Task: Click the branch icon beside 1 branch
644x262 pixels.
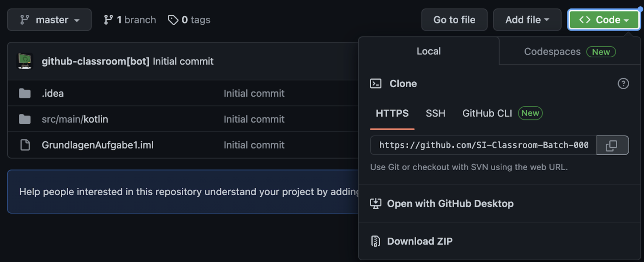Action: 108,20
